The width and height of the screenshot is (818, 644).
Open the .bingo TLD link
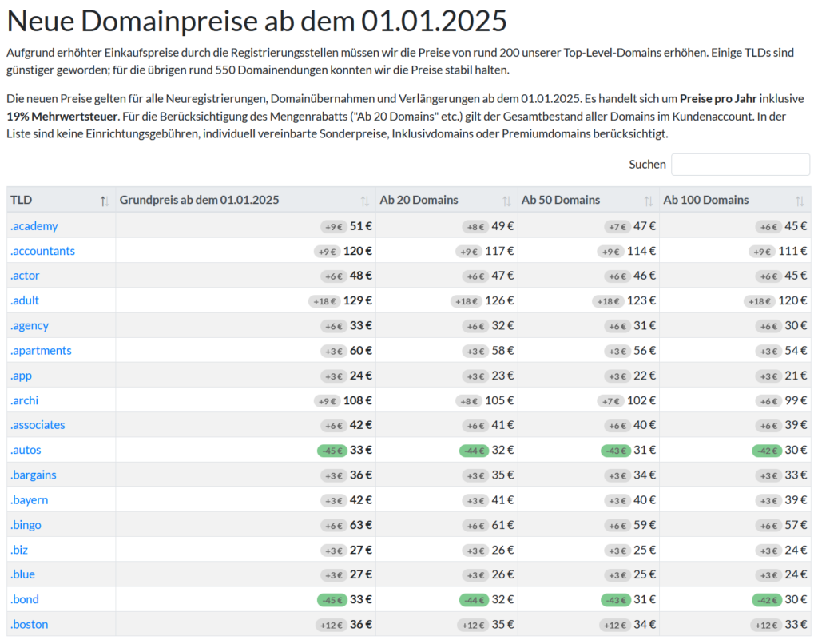tap(26, 524)
